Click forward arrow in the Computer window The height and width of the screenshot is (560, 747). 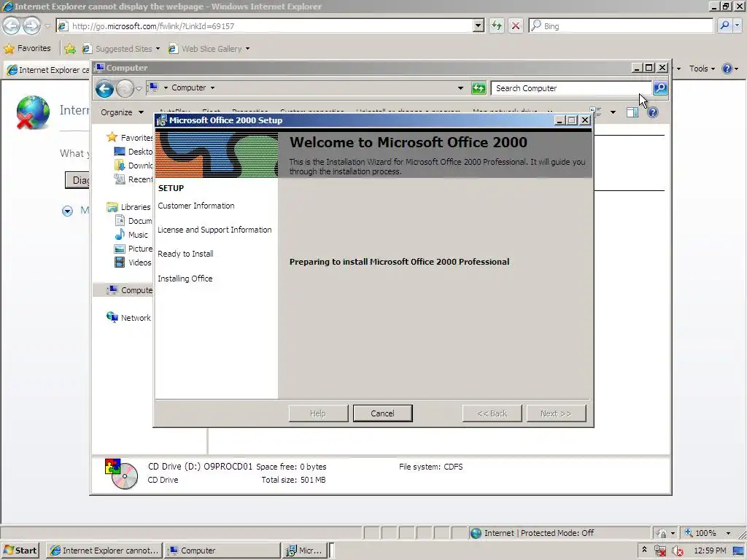pos(125,88)
